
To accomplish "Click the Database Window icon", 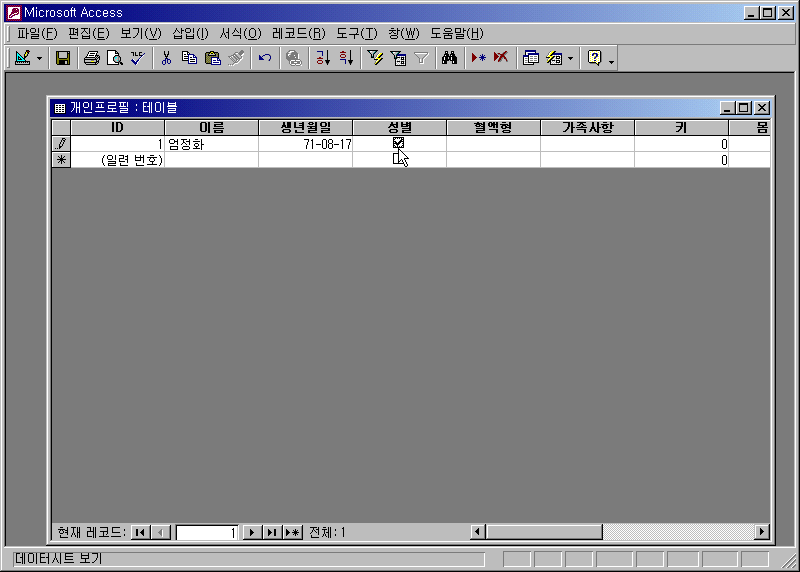I will 531,58.
